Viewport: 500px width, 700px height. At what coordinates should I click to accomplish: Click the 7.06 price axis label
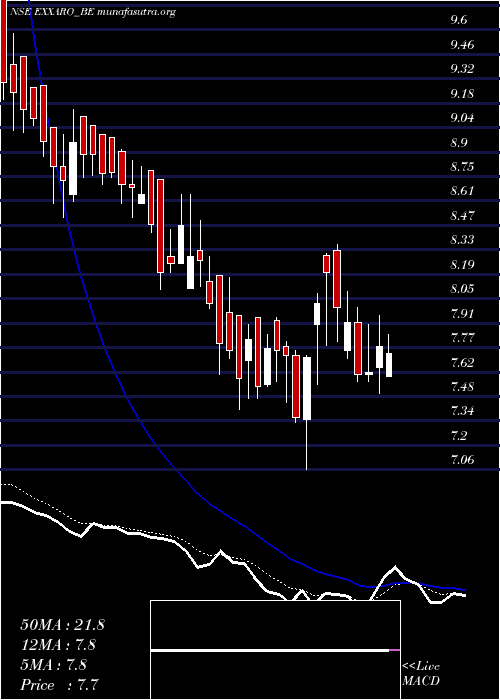tap(462, 460)
